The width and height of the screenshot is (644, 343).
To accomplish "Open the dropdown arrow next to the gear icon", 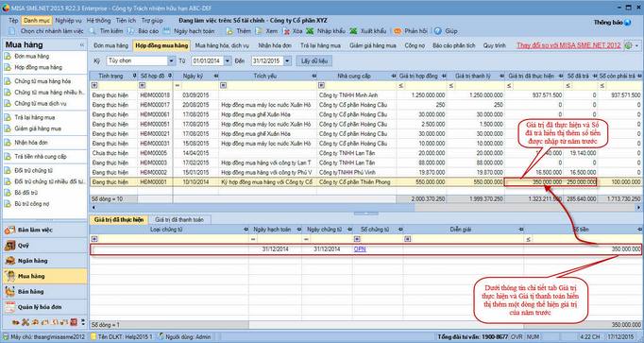I will 637,45.
